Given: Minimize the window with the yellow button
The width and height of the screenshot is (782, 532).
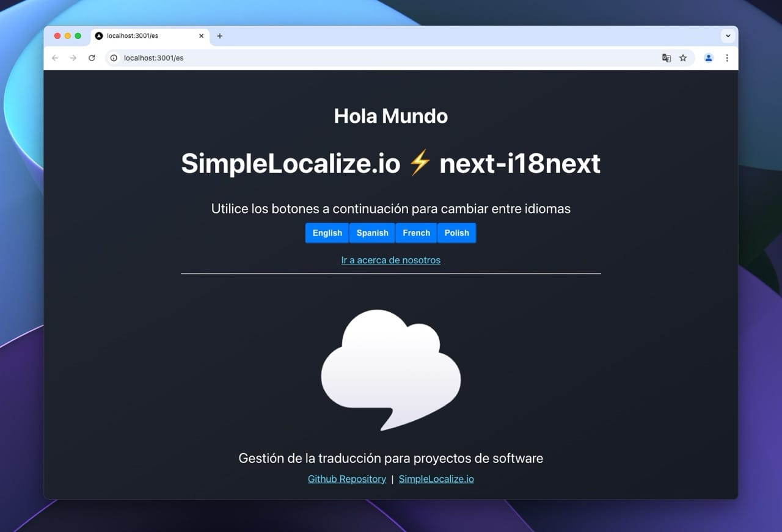Looking at the screenshot, I should click(68, 36).
